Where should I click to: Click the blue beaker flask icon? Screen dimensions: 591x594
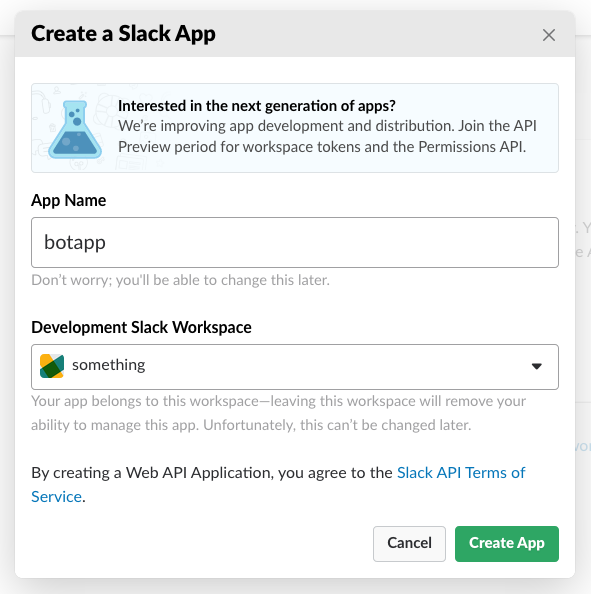[x=75, y=130]
